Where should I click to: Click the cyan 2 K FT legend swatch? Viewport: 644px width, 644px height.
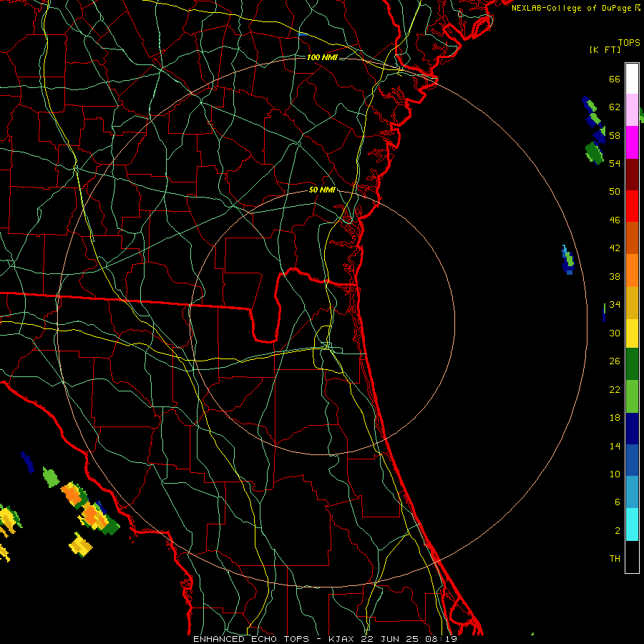[x=632, y=525]
